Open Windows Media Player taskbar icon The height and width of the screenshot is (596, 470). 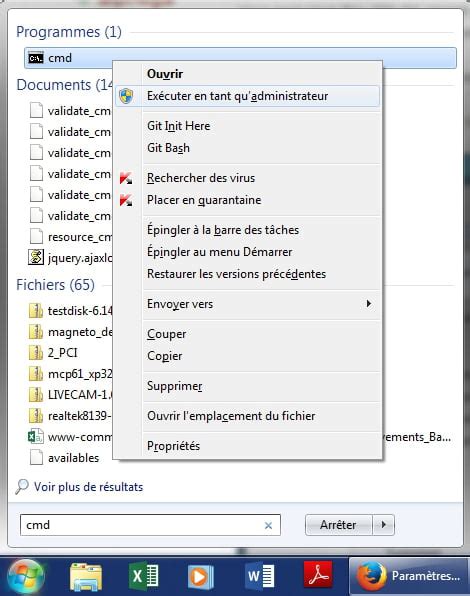[x=200, y=577]
